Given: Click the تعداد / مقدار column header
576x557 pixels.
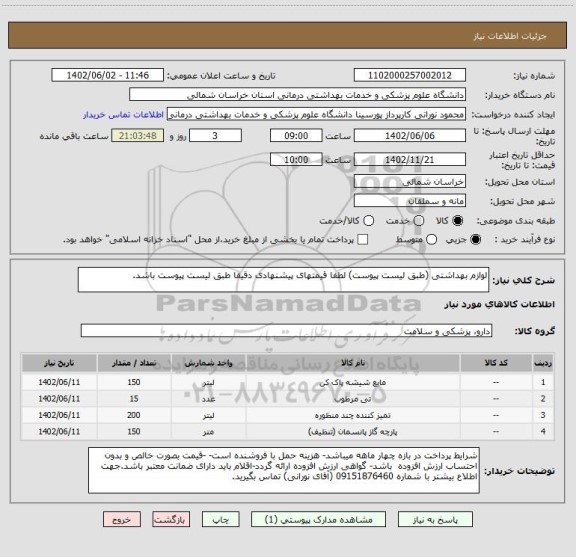Looking at the screenshot, I should (134, 363).
